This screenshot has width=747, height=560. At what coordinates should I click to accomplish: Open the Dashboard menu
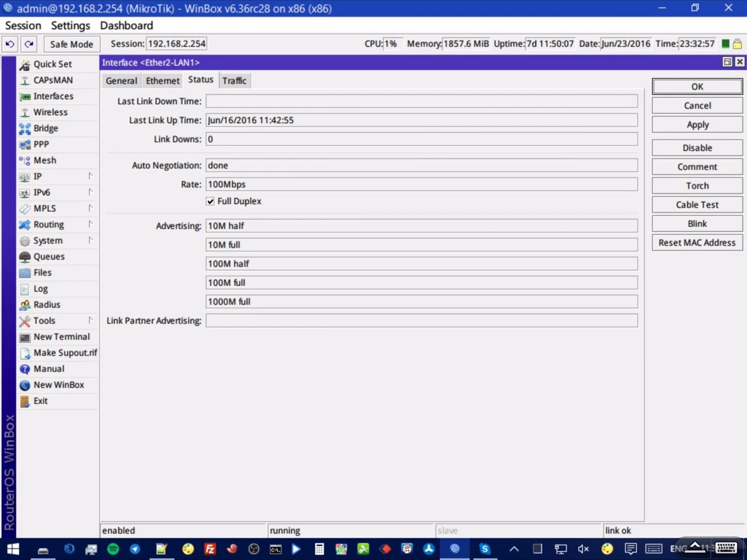point(127,26)
